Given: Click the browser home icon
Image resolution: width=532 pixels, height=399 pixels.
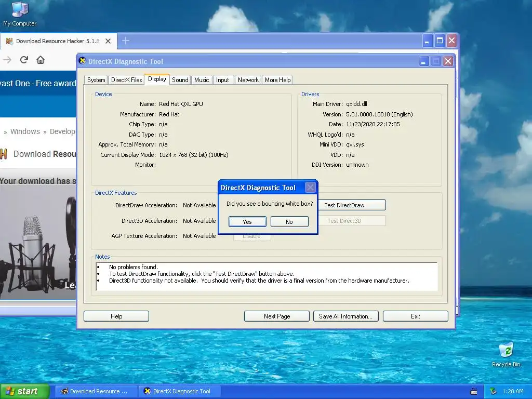Looking at the screenshot, I should [41, 60].
